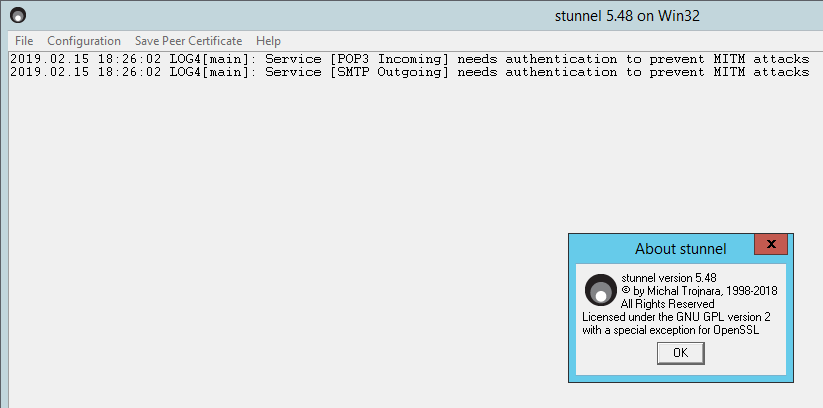Click the 'About stunnel' dialog title

pyautogui.click(x=680, y=249)
